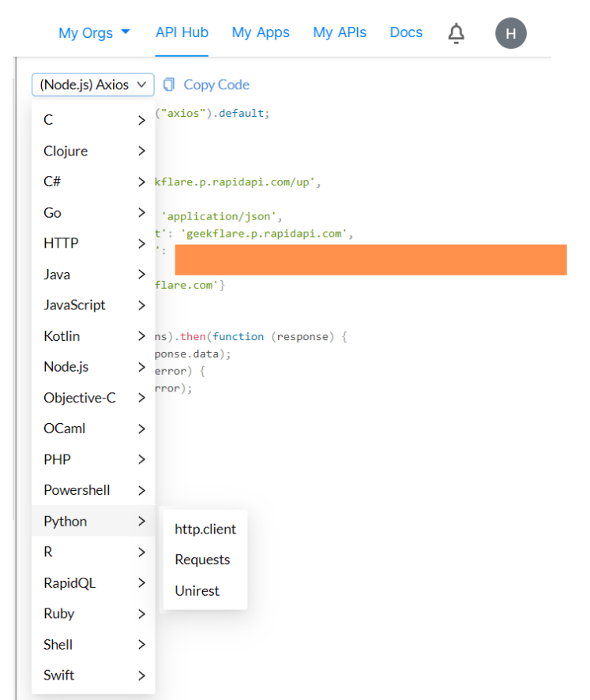Expand the Shell language option
Image resolution: width=590 pixels, height=700 pixels.
coord(58,644)
